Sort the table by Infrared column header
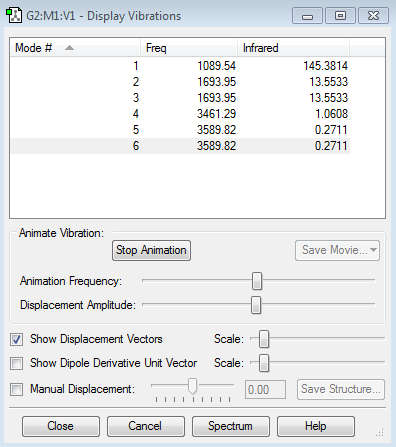This screenshot has width=396, height=447. pyautogui.click(x=293, y=48)
